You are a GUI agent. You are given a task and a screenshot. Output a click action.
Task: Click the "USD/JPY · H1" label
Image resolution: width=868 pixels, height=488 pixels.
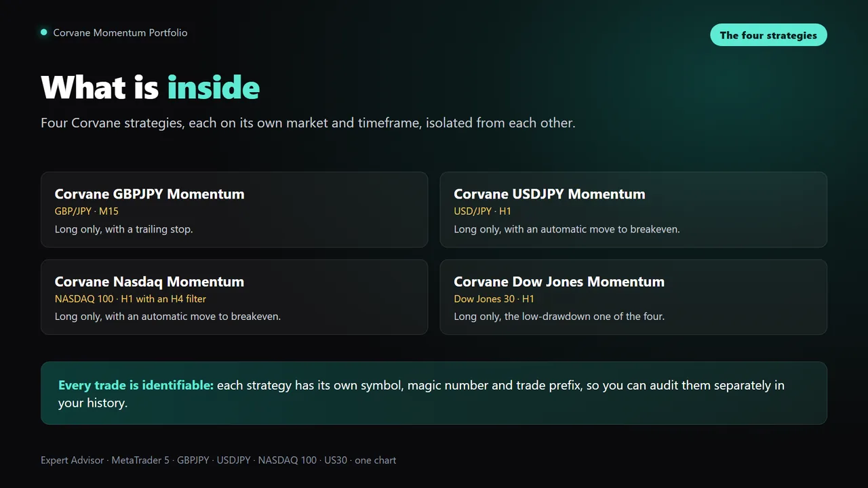pyautogui.click(x=483, y=211)
